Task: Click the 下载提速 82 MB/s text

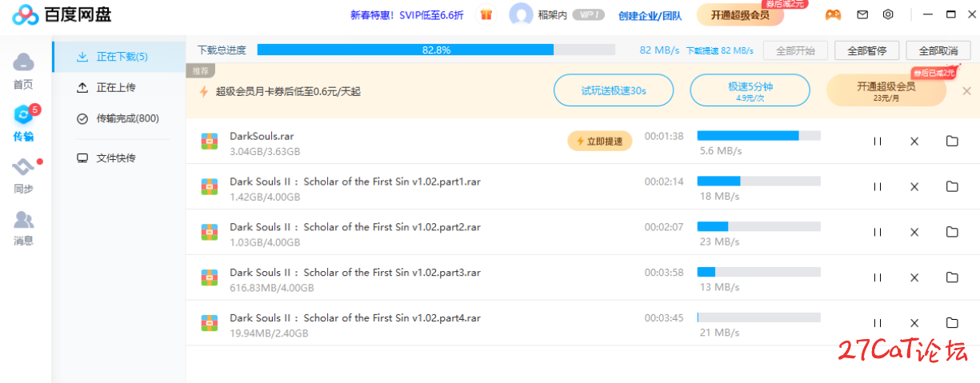Action: coord(720,50)
